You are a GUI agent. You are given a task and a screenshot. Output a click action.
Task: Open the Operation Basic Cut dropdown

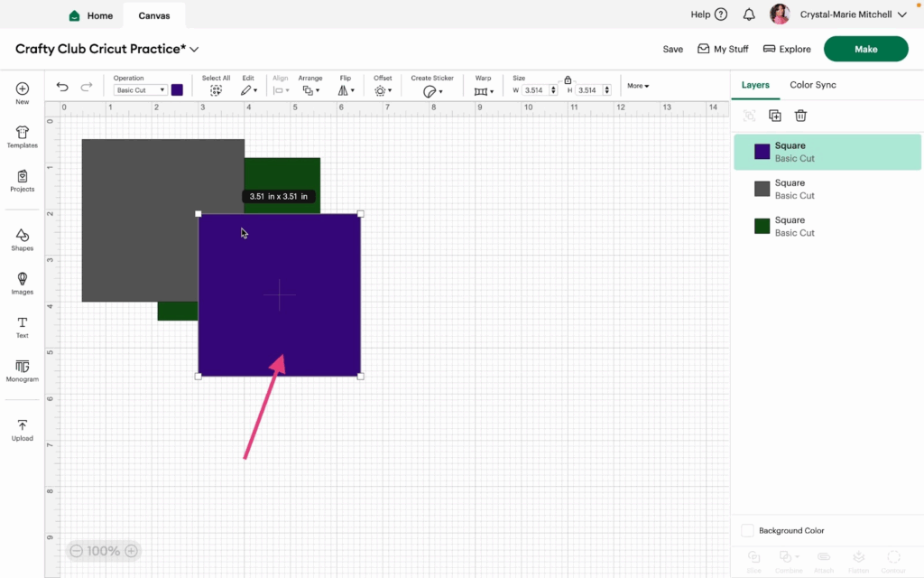tap(140, 90)
